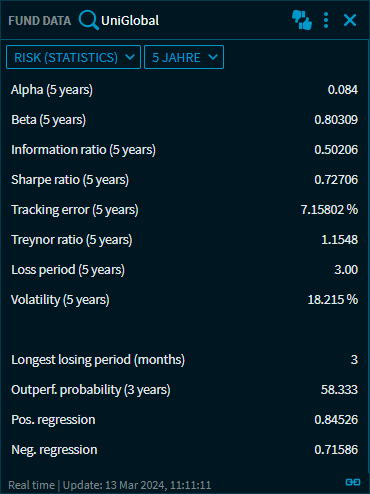This screenshot has width=370, height=494.
Task: Click the FUND DATA panel title
Action: (40, 21)
